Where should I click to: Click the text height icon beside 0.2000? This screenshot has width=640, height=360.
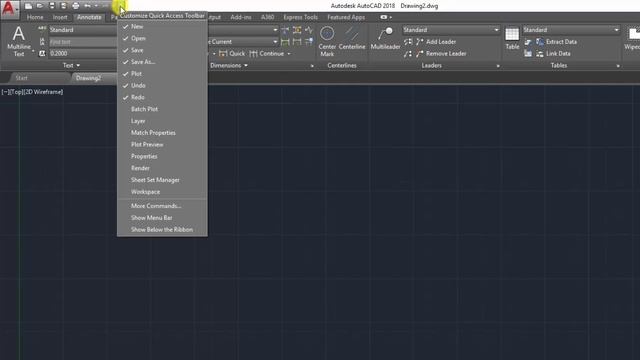tap(42, 53)
